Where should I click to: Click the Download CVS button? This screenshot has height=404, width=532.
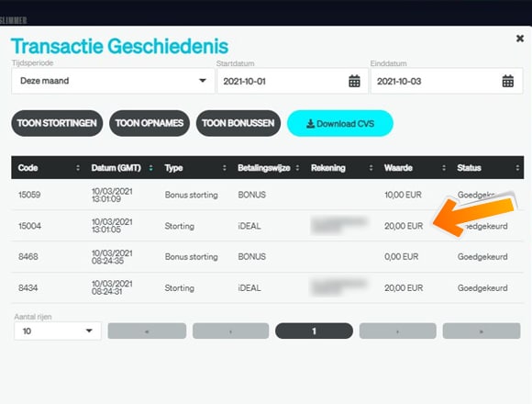(x=340, y=123)
